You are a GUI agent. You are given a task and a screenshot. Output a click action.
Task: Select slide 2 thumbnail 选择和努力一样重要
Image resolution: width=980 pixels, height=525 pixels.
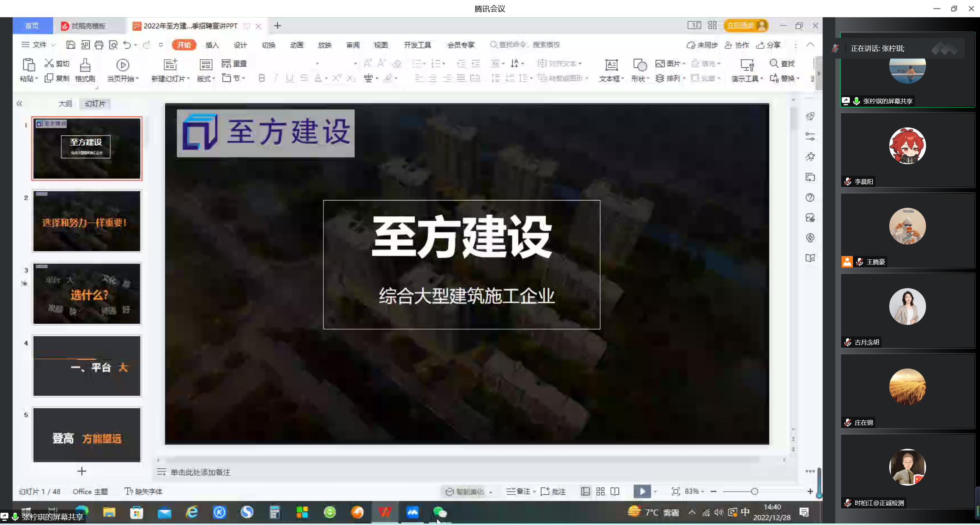pyautogui.click(x=87, y=221)
